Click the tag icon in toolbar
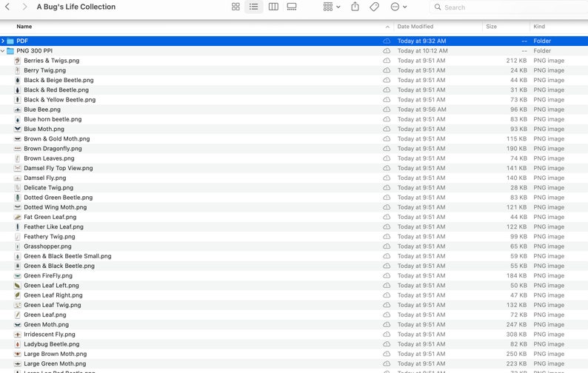The height and width of the screenshot is (373, 588). coord(374,7)
